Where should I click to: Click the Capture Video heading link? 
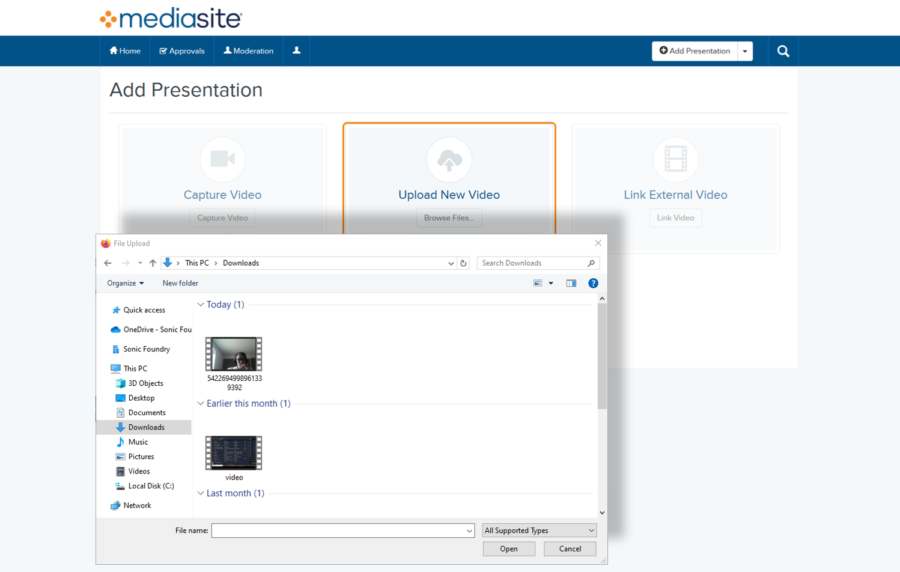pyautogui.click(x=223, y=194)
